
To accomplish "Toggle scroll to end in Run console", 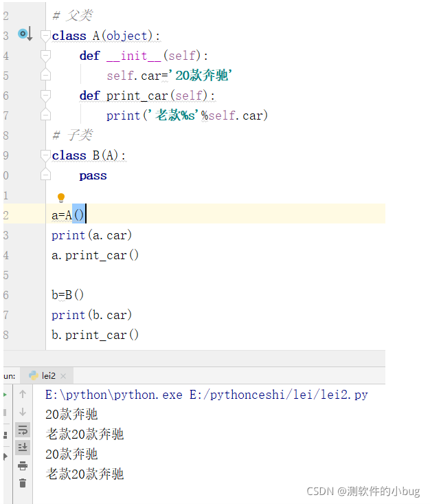I will (23, 448).
